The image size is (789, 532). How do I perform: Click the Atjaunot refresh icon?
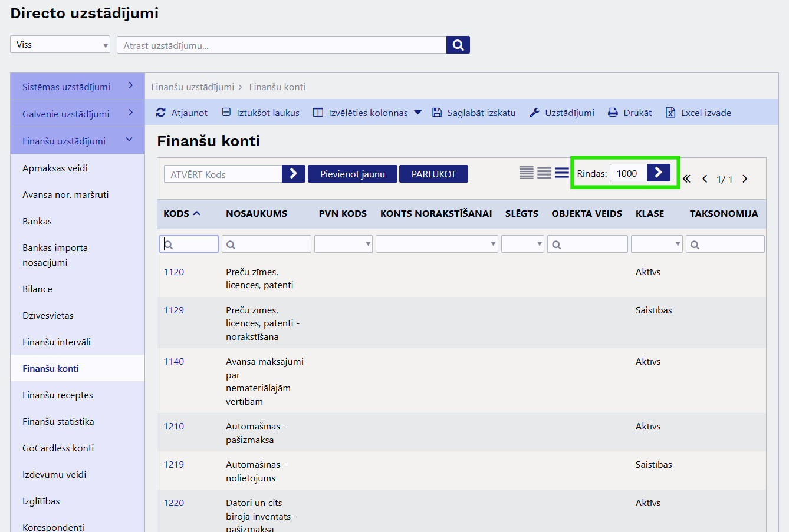coord(161,113)
